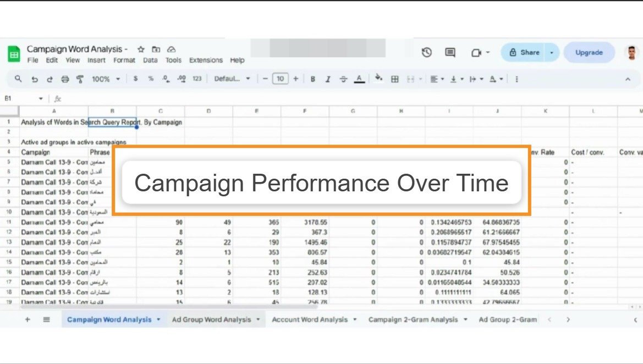This screenshot has width=643, height=364.
Task: Open the text color picker
Action: click(x=358, y=79)
